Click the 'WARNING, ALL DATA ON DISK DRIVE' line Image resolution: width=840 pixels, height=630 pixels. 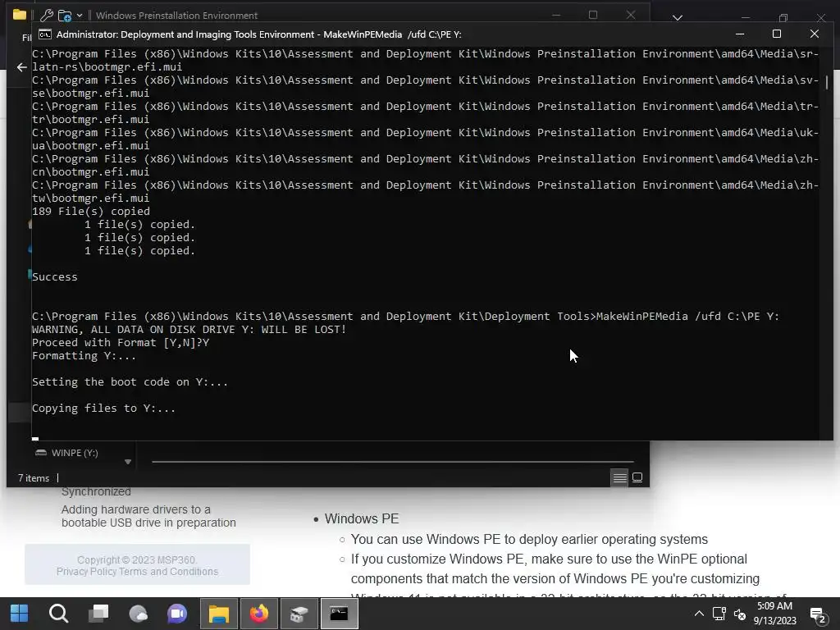(x=189, y=330)
